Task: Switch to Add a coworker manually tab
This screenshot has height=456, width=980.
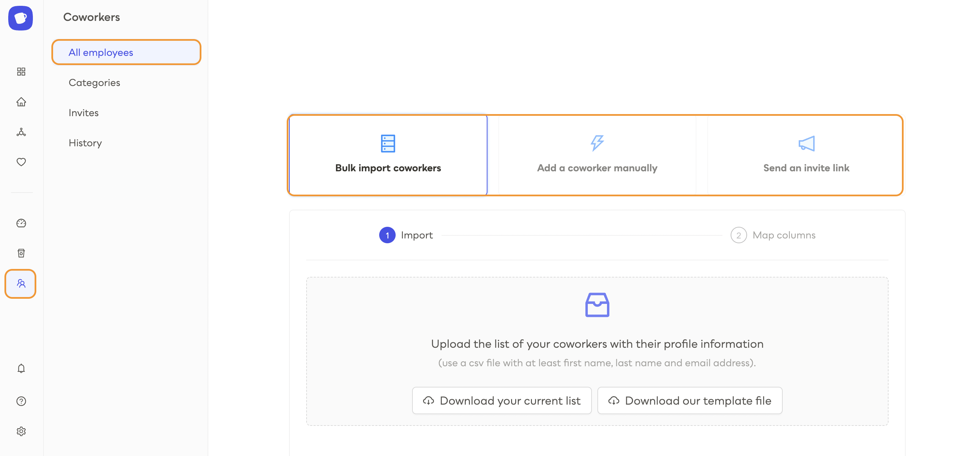Action: (597, 155)
